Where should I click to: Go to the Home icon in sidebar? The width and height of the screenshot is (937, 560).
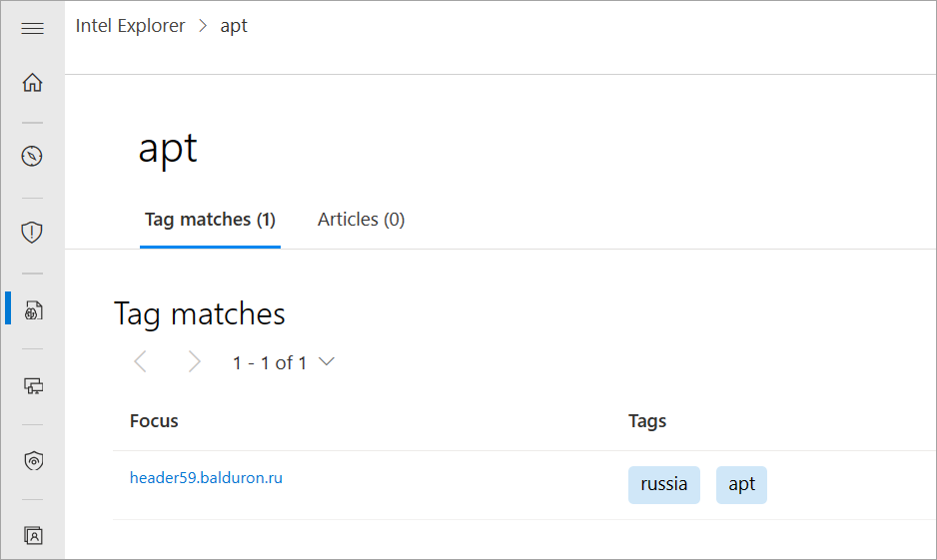[32, 83]
